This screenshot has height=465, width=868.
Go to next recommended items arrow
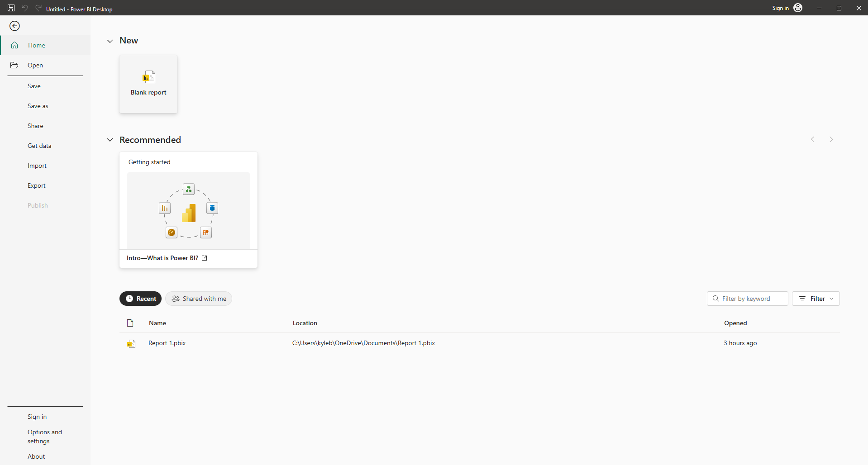click(x=831, y=139)
